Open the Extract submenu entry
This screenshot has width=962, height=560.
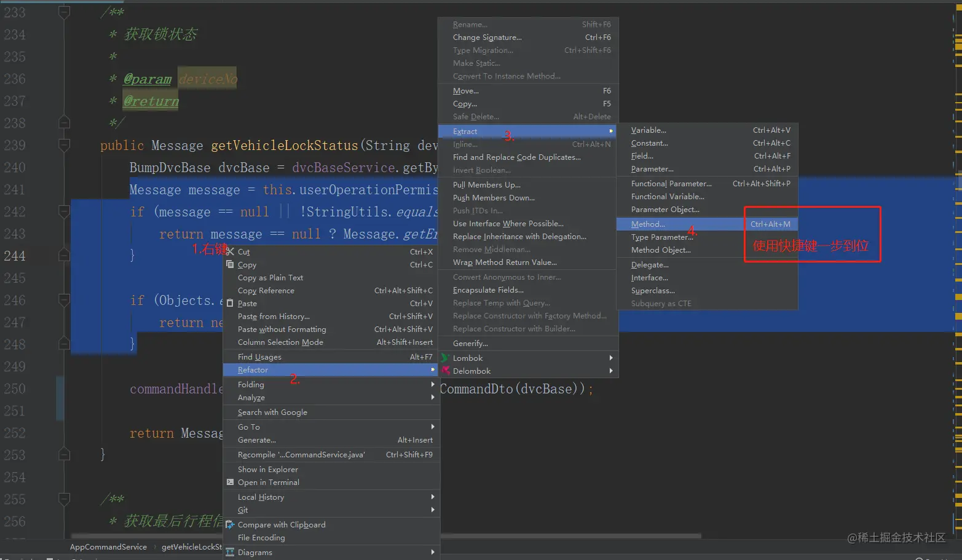coord(528,132)
